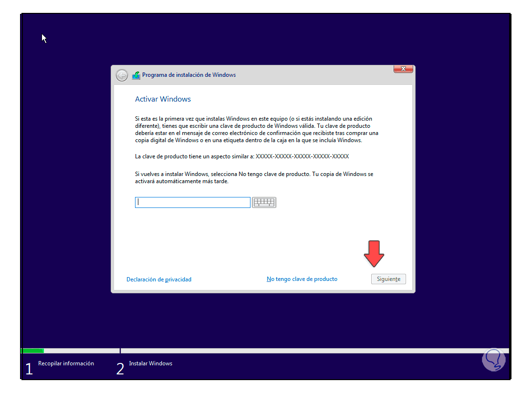Click the help logo near the progress bar

click(x=494, y=360)
